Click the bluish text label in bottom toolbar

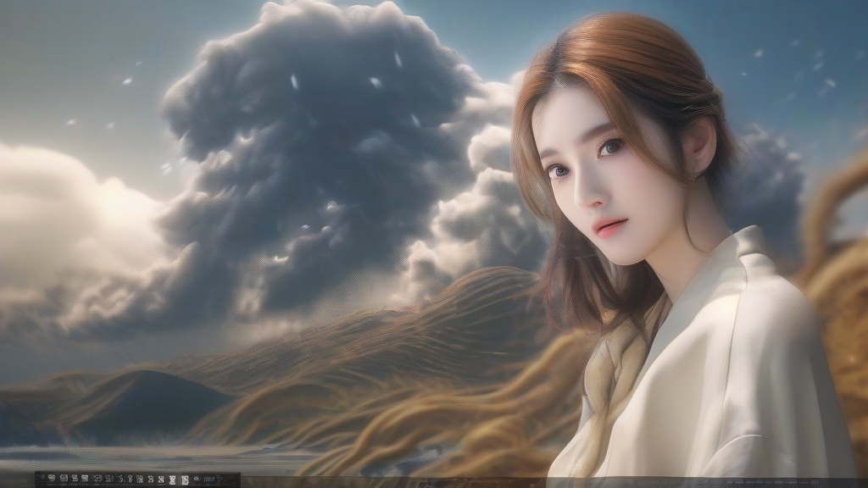(x=209, y=479)
